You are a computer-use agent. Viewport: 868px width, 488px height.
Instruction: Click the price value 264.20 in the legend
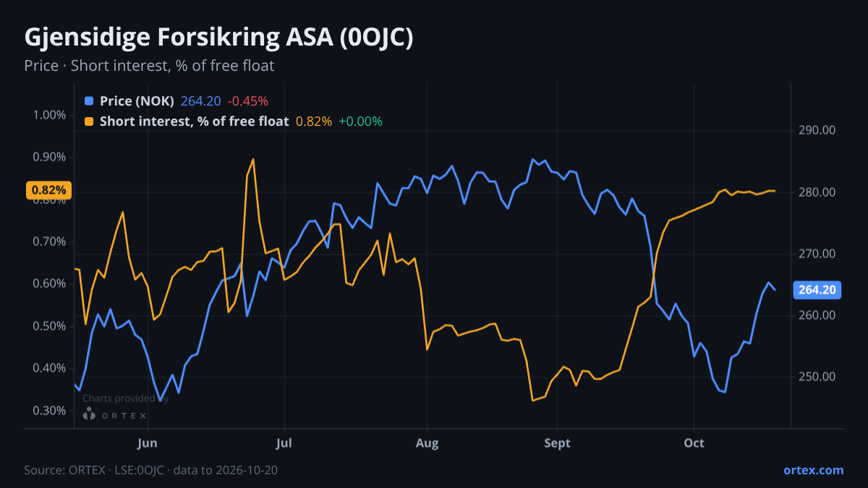pos(200,101)
